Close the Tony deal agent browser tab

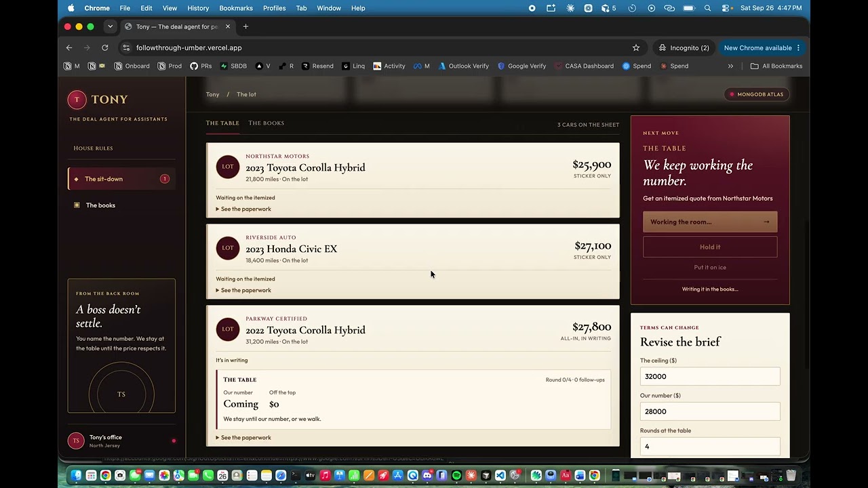click(x=228, y=26)
